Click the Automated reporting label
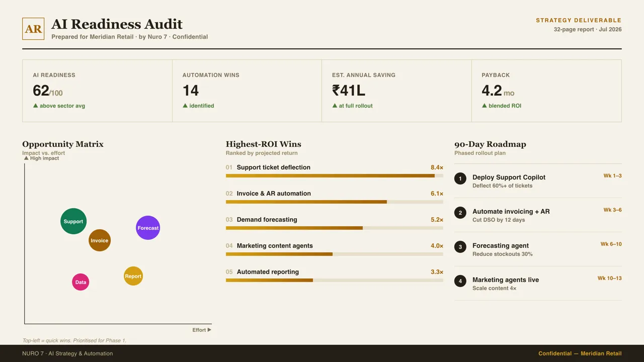This screenshot has width=644, height=362. (268, 272)
